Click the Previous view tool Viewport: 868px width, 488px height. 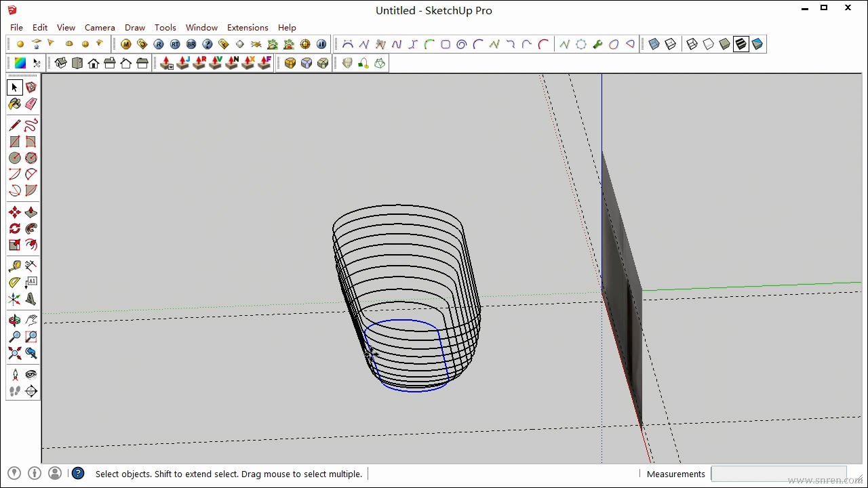(x=31, y=353)
